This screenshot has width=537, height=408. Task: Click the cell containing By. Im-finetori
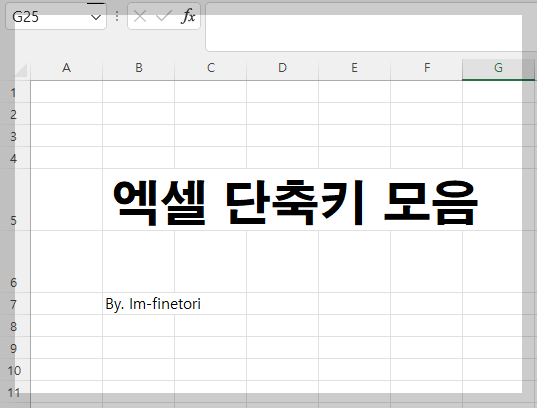tap(138, 304)
